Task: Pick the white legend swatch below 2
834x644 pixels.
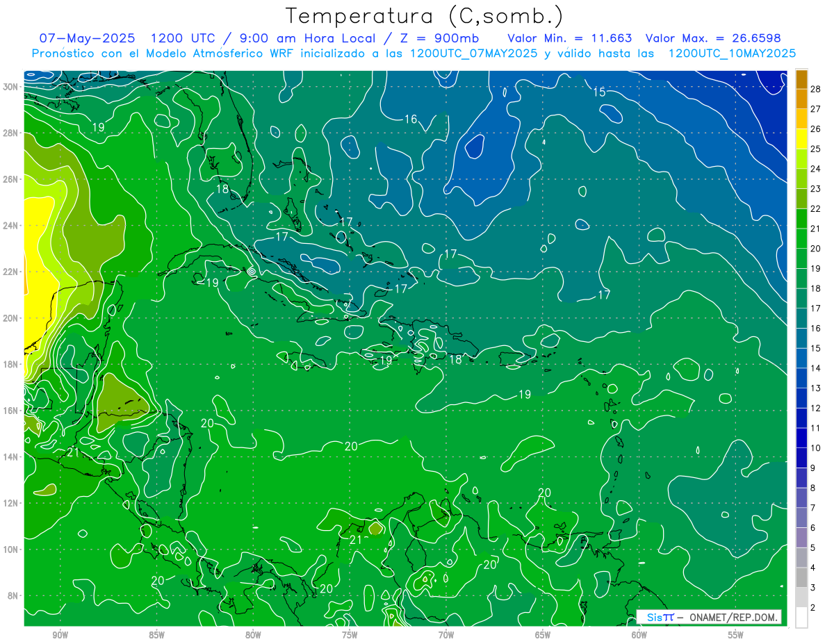Action: [801, 618]
